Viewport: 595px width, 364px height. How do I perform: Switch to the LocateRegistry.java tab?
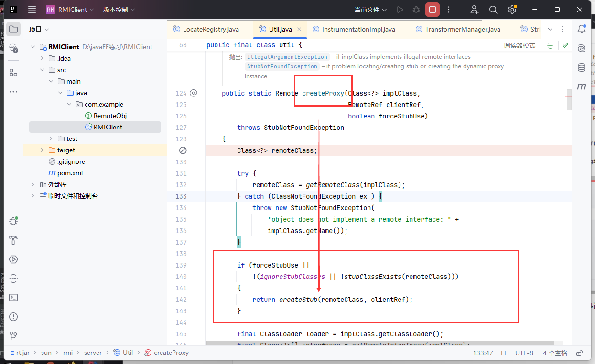210,29
